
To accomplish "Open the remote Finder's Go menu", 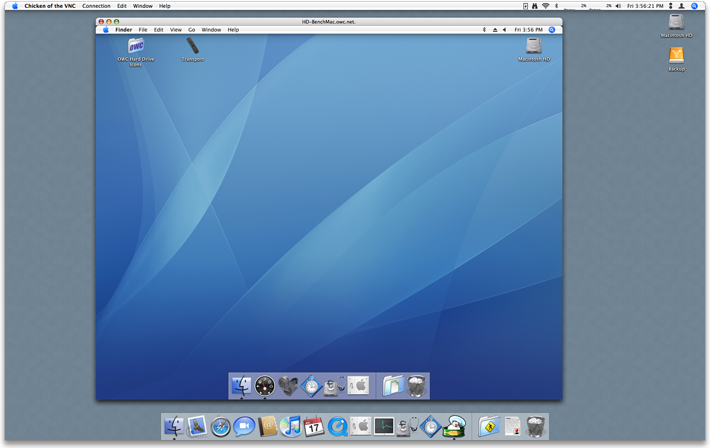I will 192,30.
